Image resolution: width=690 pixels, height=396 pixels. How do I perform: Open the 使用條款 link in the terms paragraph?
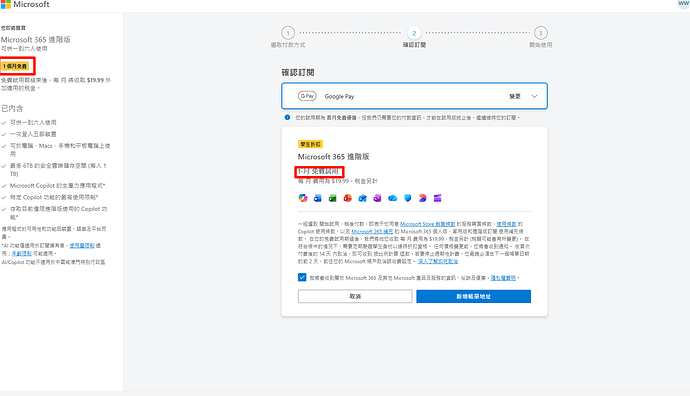506,224
